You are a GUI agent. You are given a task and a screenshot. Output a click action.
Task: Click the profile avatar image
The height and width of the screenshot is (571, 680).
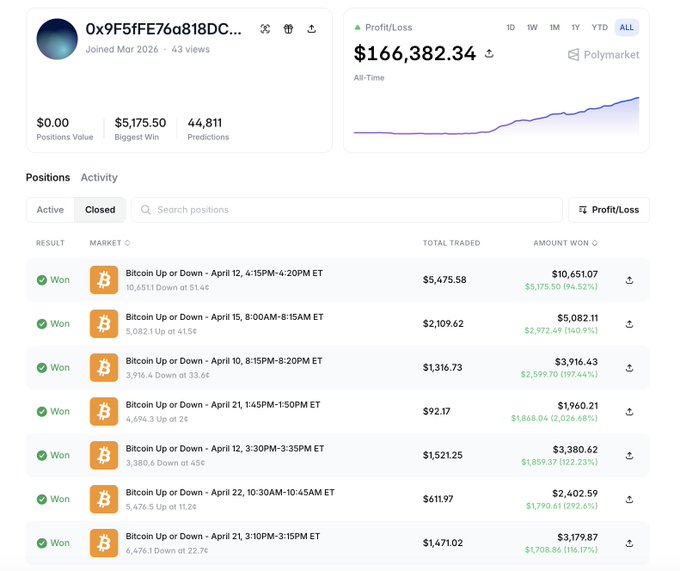point(57,39)
